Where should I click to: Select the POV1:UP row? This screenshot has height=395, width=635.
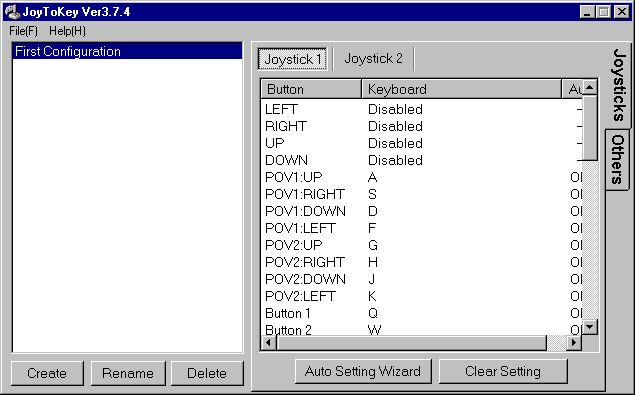(422, 177)
